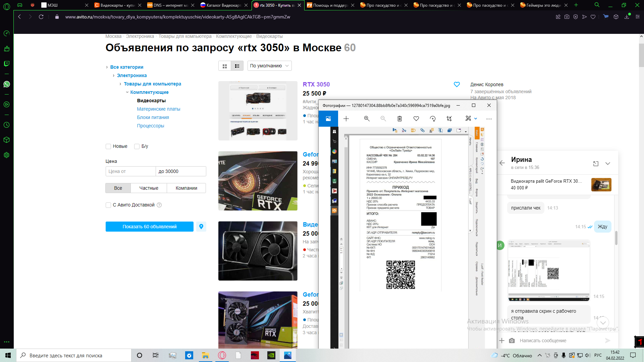The image size is (644, 362).
Task: Add photo to favorites with heart icon
Action: coord(416,119)
